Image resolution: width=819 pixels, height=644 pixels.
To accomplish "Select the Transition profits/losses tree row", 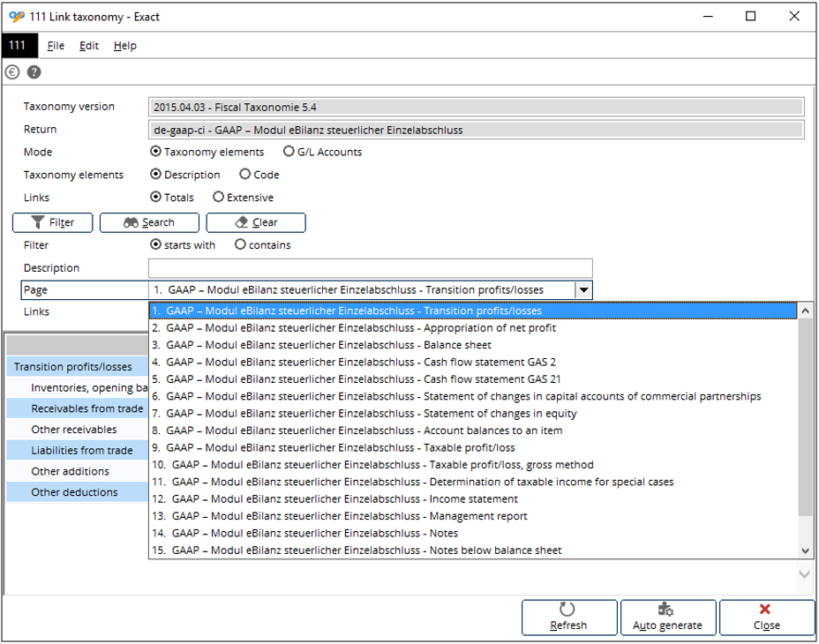I will tap(78, 367).
